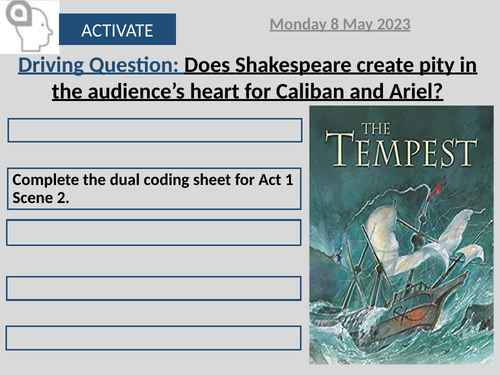Click the circular marker on the head icon
The width and height of the screenshot is (500, 375).
pos(19,13)
